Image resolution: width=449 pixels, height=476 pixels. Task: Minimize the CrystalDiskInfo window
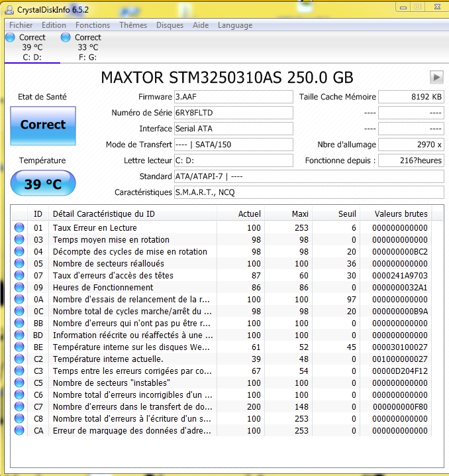coord(403,7)
